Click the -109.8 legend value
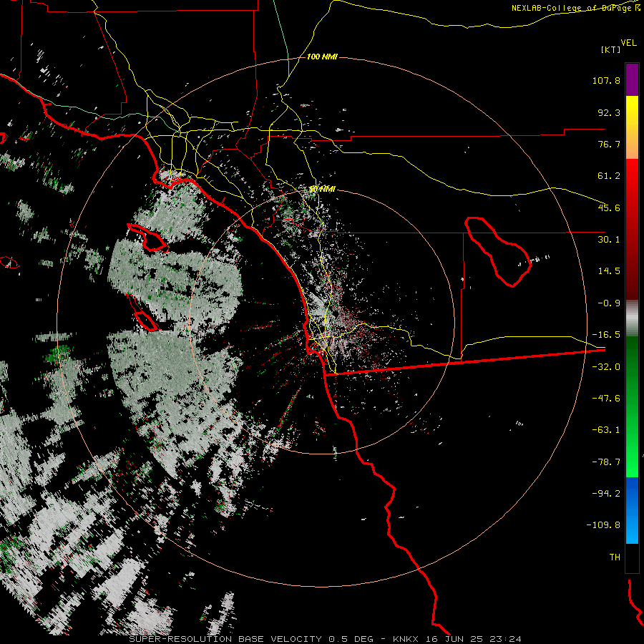Screen dimensions: 644x644 click(x=603, y=525)
